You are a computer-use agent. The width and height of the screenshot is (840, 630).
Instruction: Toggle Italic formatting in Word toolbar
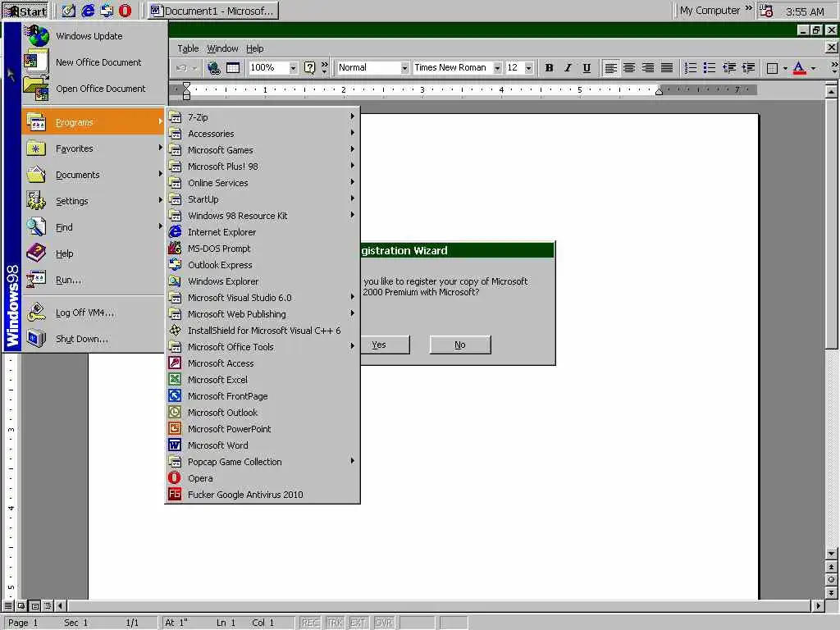pos(568,68)
